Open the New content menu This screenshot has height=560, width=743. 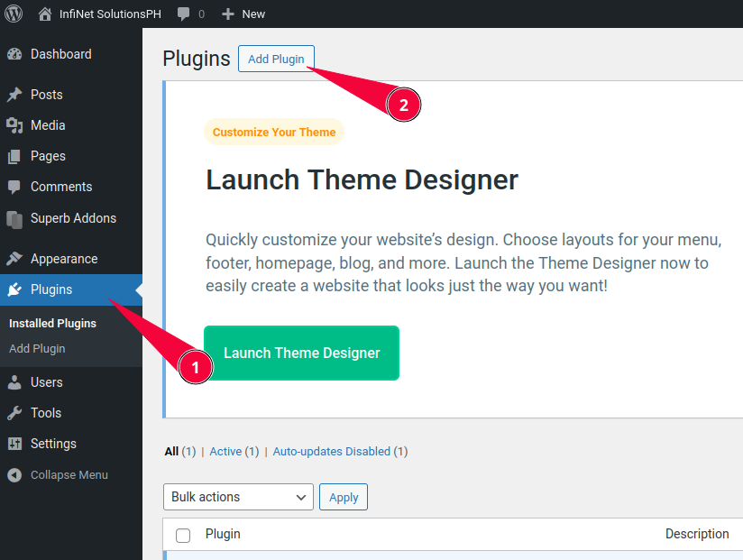click(x=243, y=14)
